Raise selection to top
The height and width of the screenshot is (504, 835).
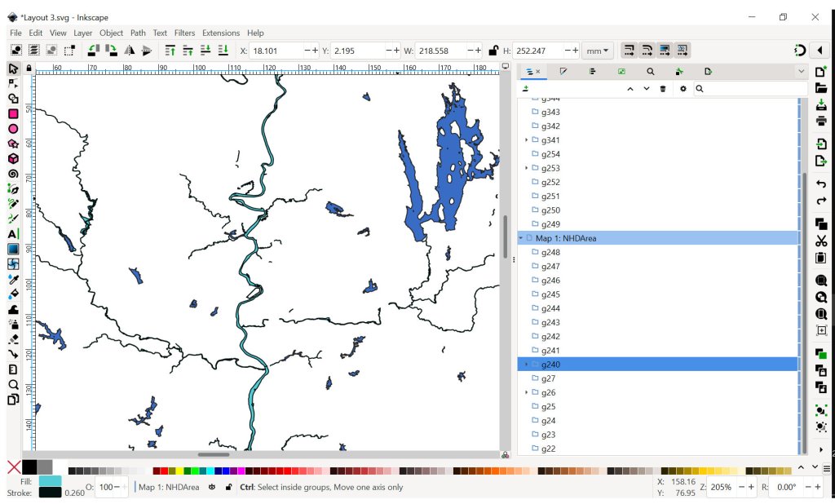point(170,51)
